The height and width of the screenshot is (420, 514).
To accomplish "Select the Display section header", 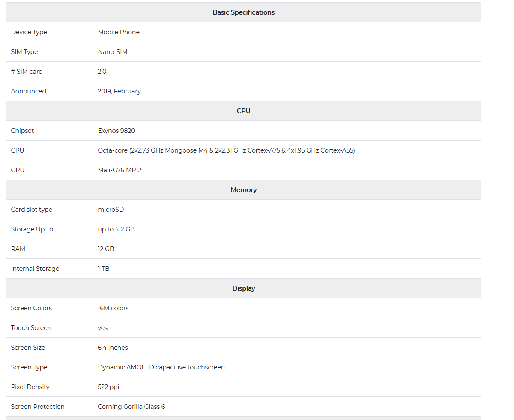I will coord(243,288).
